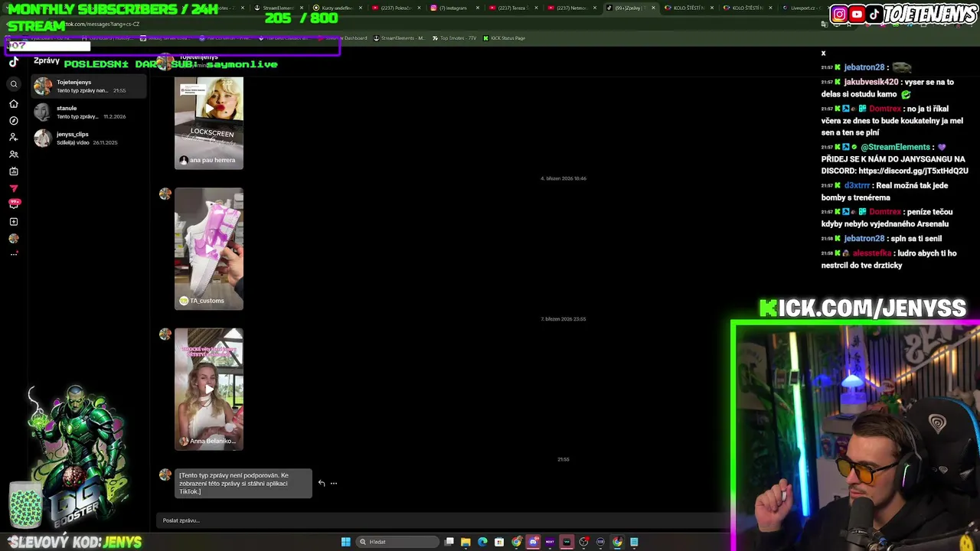Open Microsoft Store from taskbar
980x551 pixels.
click(499, 542)
